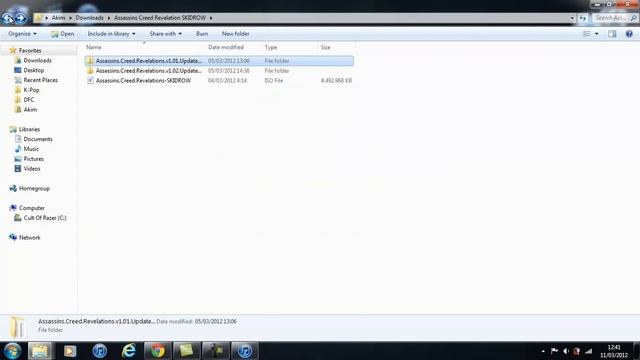Toggle the preview pane icon
The height and width of the screenshot is (360, 640).
pos(612,34)
